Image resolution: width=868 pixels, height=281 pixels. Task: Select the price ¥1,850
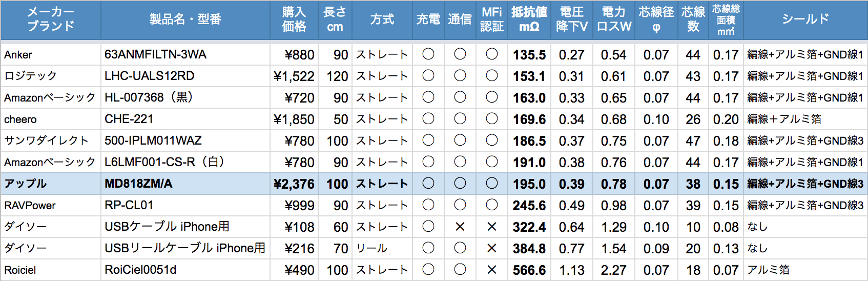coord(294,119)
